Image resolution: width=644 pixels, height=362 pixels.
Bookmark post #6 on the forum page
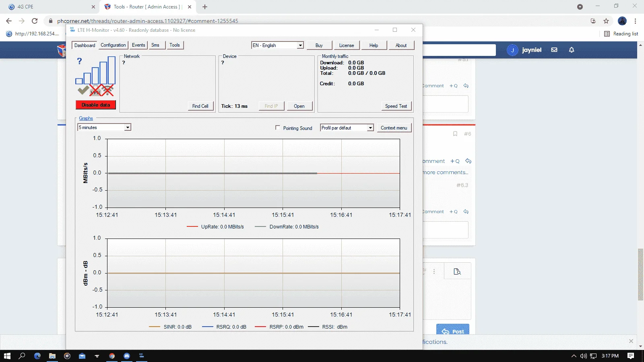pyautogui.click(x=455, y=134)
